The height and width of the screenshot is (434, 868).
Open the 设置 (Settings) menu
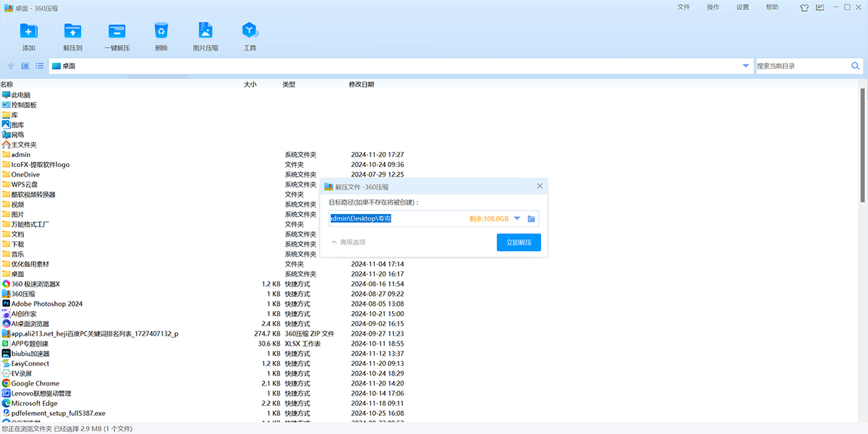(743, 7)
